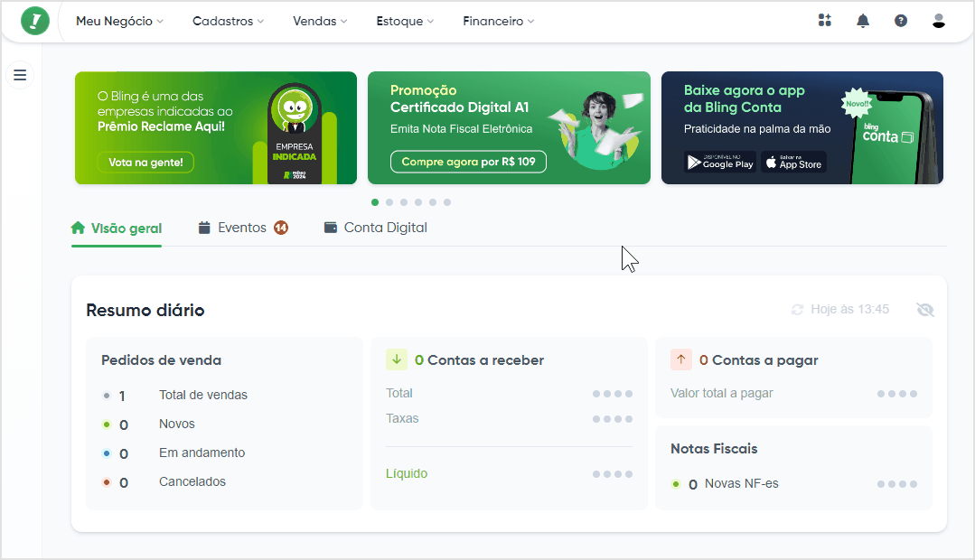Click the Notas Fiscais heading
975x560 pixels.
point(714,449)
